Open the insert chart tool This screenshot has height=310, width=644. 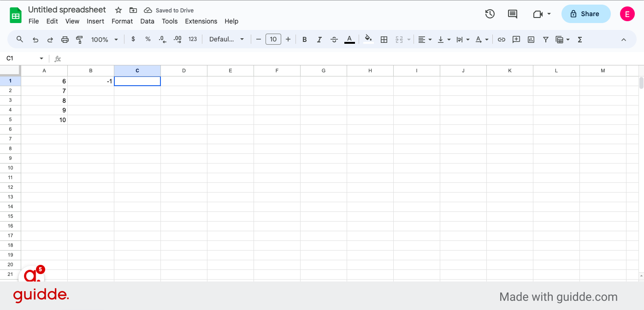click(x=531, y=39)
